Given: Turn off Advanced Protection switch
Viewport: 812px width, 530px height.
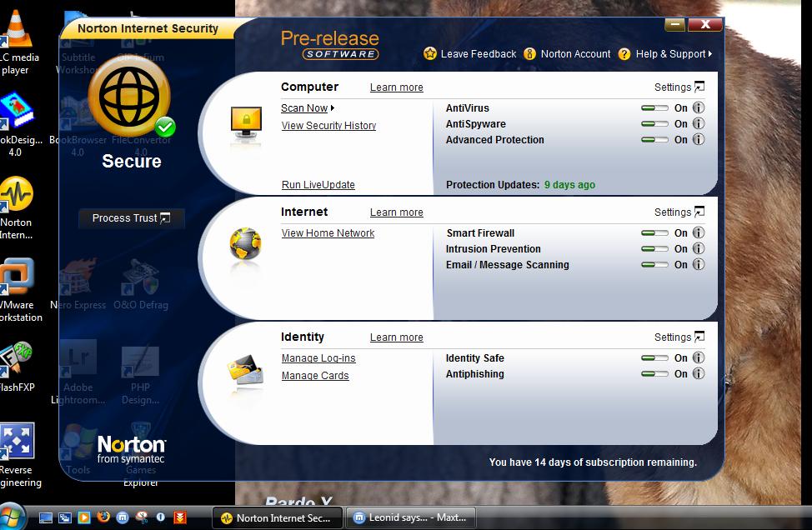Looking at the screenshot, I should [x=654, y=140].
